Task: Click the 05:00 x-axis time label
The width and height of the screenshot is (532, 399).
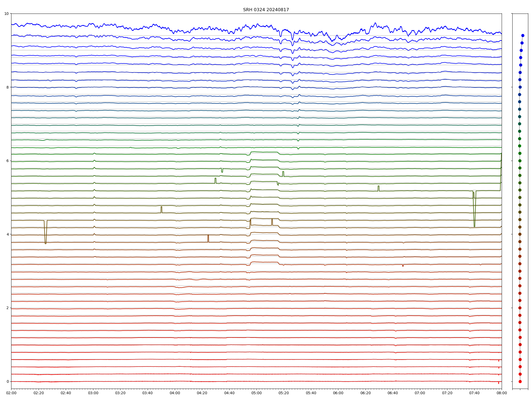Action: tap(256, 393)
